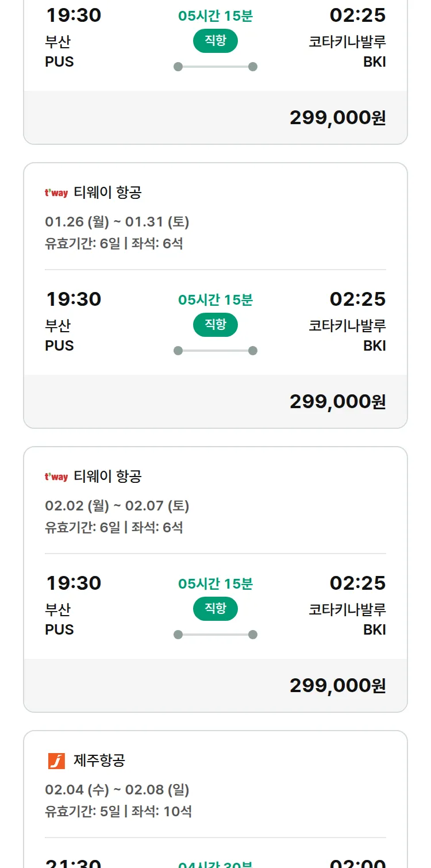Open 티웨이 항공 name on 01.26 card
The height and width of the screenshot is (868, 431).
[107, 193]
